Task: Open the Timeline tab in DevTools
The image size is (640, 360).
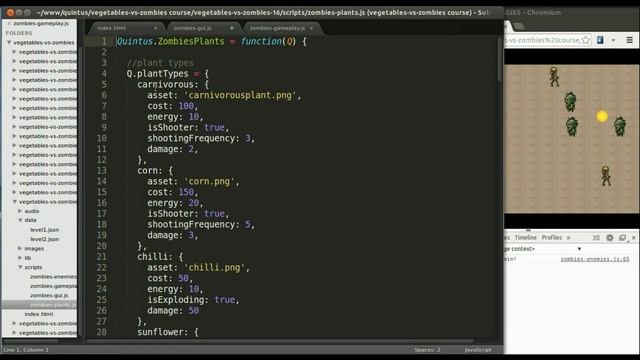Action: click(x=525, y=238)
